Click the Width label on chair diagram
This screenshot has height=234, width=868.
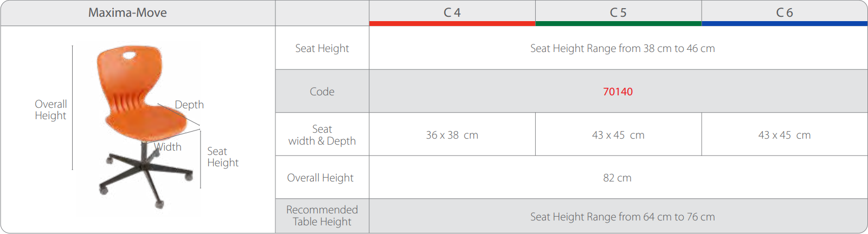tap(168, 147)
